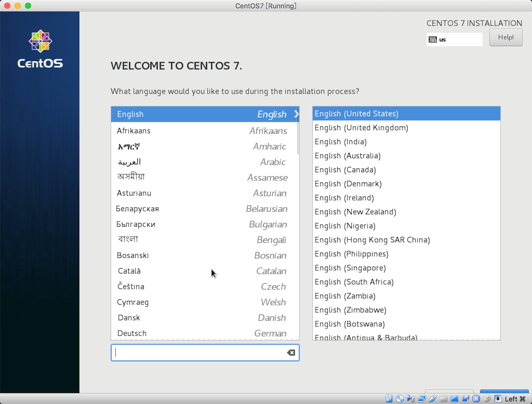Select the English language row

click(x=205, y=114)
